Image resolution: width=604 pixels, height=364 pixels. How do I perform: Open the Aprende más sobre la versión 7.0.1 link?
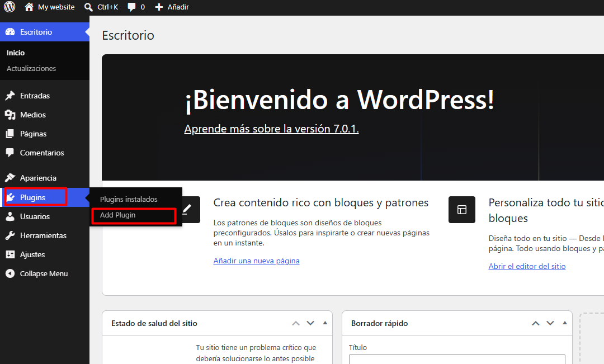click(272, 129)
